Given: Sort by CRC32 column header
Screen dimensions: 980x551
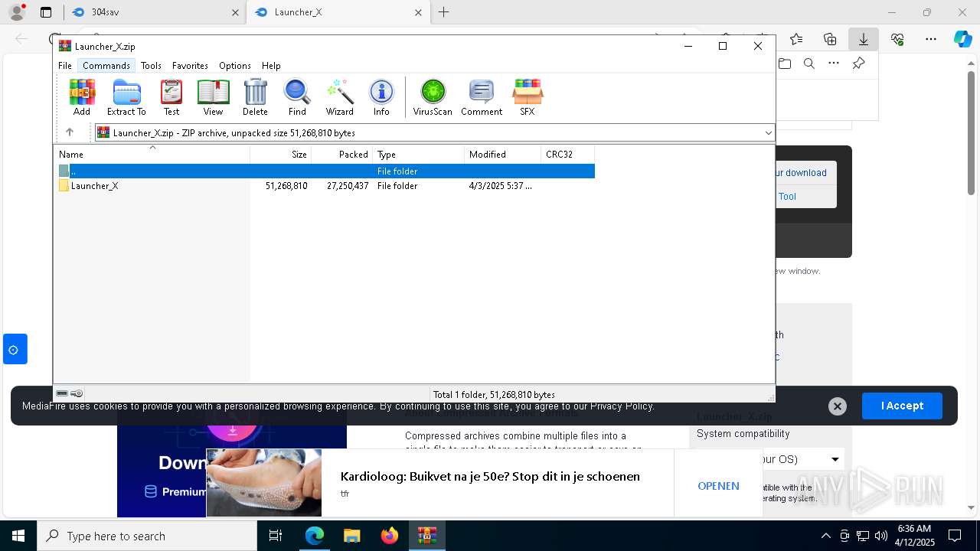Looking at the screenshot, I should [x=568, y=155].
